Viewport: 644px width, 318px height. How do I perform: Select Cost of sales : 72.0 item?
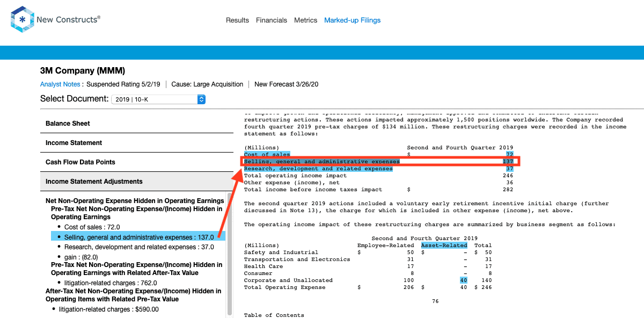click(x=92, y=227)
